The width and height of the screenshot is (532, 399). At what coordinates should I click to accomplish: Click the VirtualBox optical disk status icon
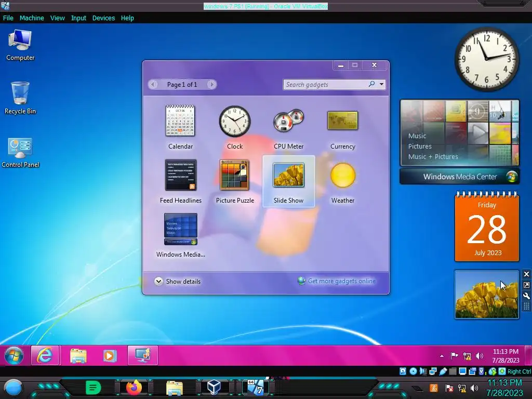click(413, 371)
